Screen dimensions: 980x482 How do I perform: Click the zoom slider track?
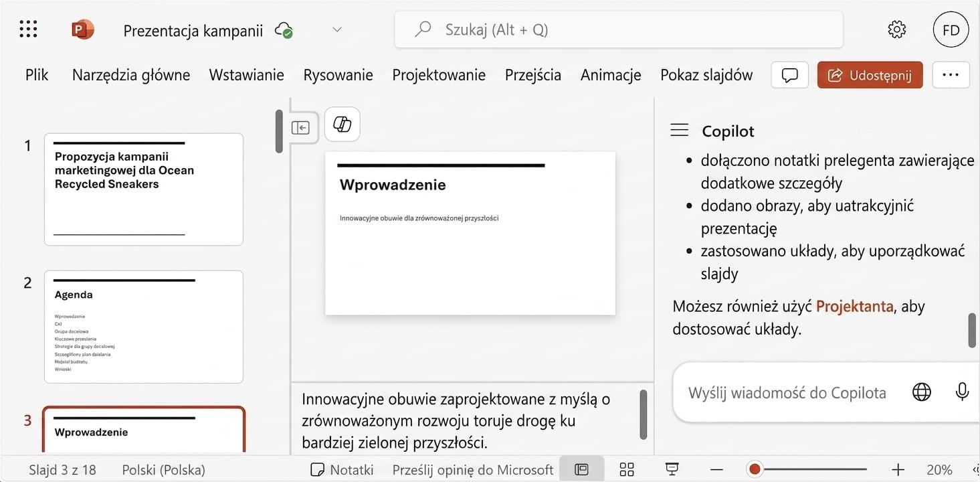coord(807,469)
